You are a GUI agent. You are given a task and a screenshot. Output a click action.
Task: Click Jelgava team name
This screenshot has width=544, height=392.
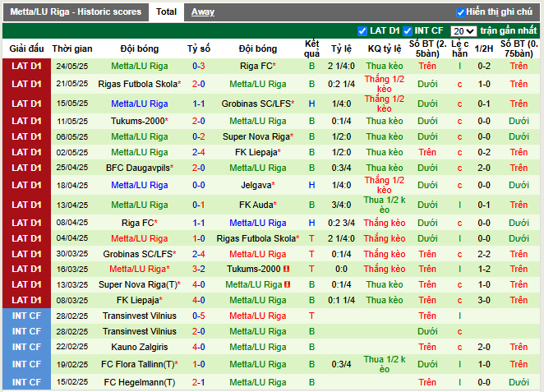tap(258, 185)
